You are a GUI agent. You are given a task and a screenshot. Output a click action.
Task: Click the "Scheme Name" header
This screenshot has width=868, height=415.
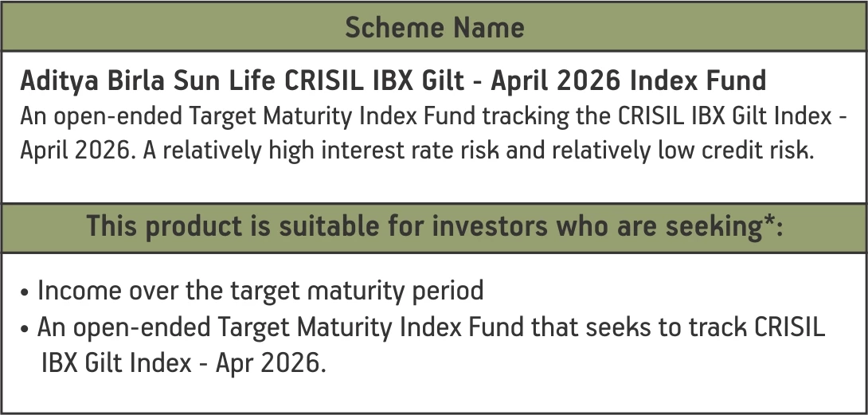click(x=434, y=28)
